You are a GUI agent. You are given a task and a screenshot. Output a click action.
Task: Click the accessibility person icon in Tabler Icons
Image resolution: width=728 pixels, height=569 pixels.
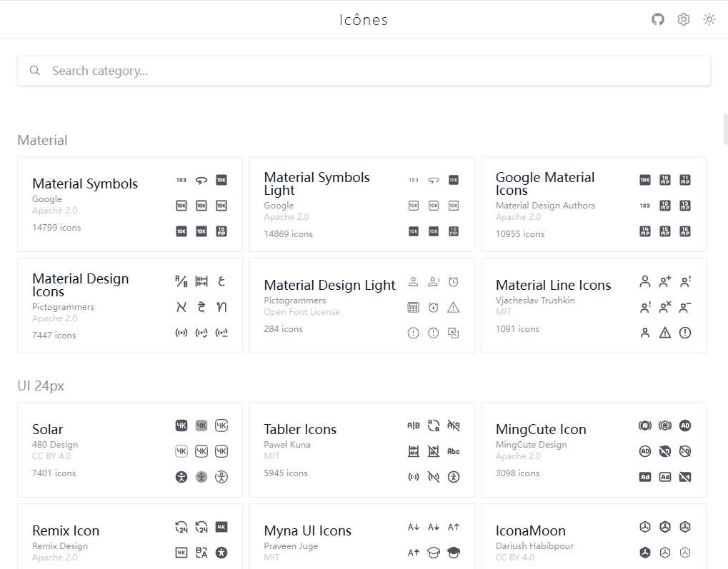pos(453,477)
